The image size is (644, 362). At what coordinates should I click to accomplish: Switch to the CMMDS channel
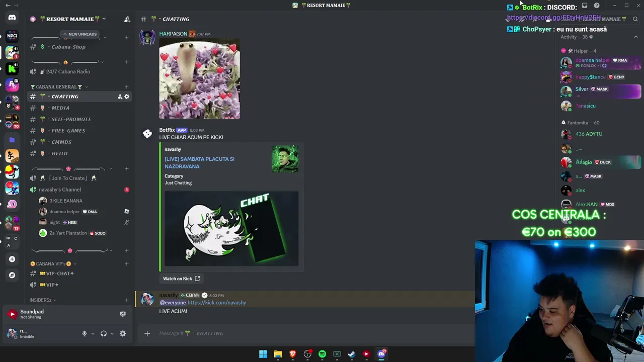(79, 142)
